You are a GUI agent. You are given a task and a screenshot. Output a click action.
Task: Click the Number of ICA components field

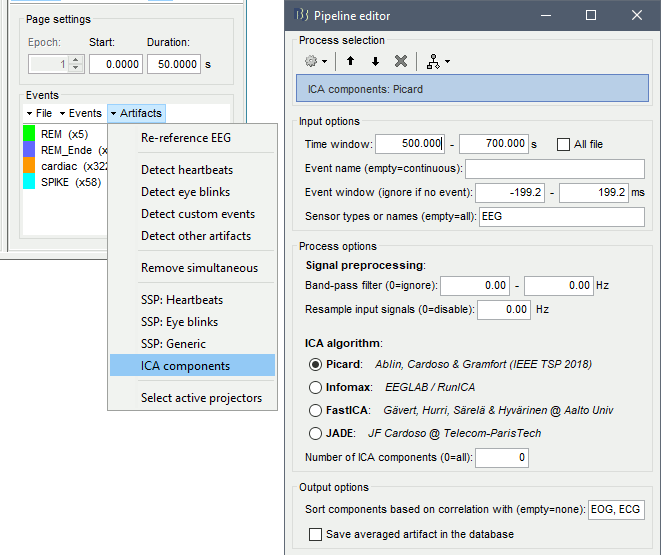tap(502, 458)
